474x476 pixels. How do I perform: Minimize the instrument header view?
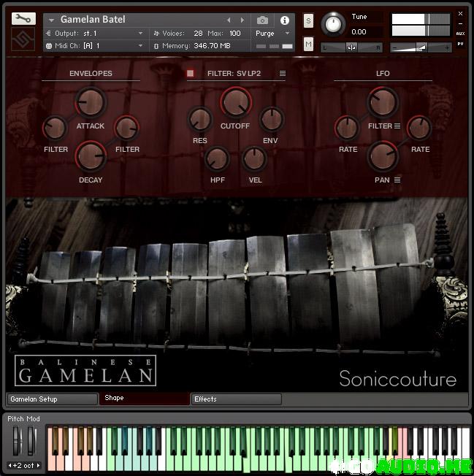[x=460, y=23]
